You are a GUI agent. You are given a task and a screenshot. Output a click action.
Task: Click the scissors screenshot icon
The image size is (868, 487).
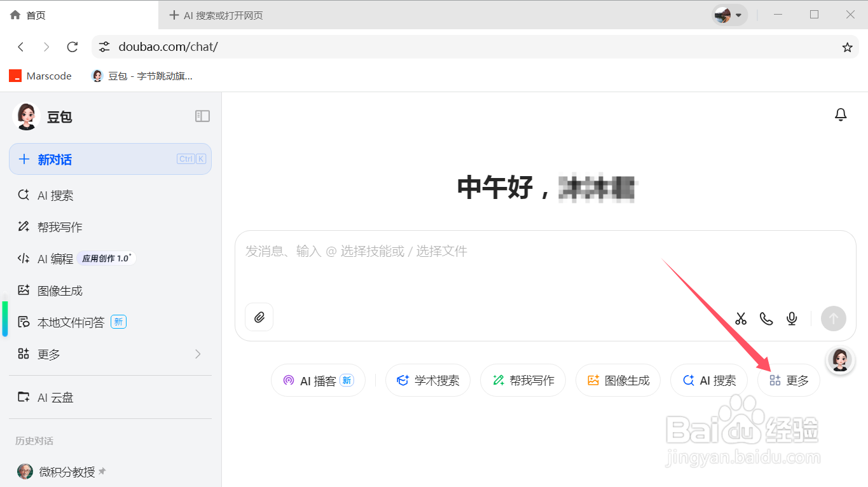741,319
